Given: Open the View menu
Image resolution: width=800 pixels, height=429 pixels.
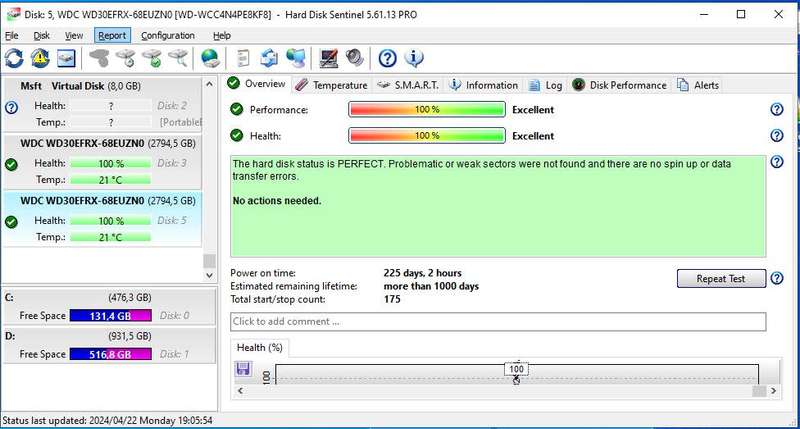Looking at the screenshot, I should [73, 36].
